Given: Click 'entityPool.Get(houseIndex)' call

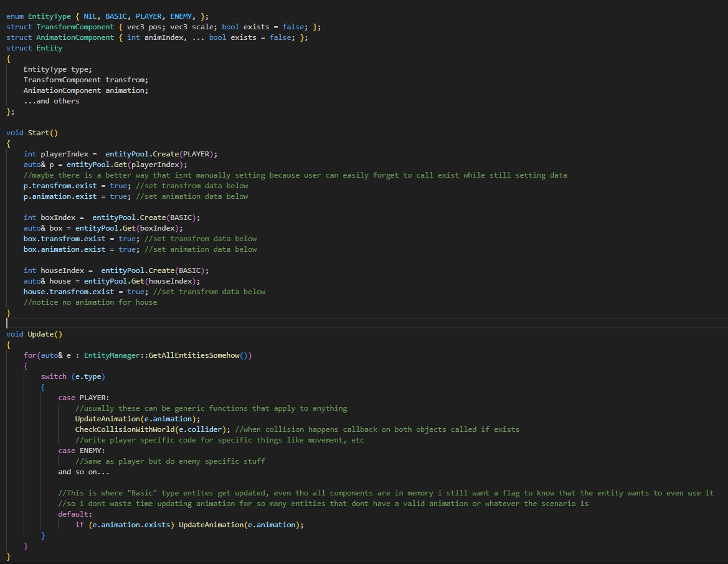Looking at the screenshot, I should click(140, 282).
